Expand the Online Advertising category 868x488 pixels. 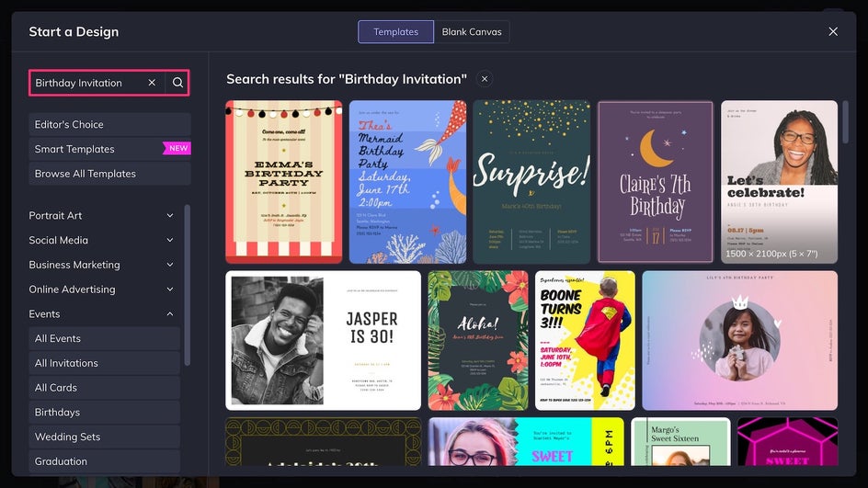coord(101,289)
